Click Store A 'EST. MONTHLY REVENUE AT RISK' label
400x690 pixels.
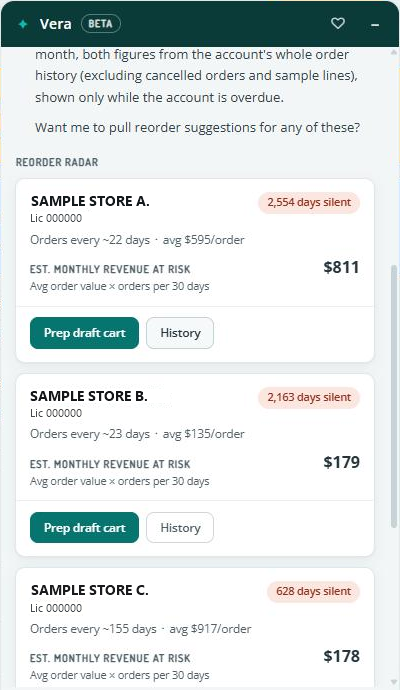[110, 269]
